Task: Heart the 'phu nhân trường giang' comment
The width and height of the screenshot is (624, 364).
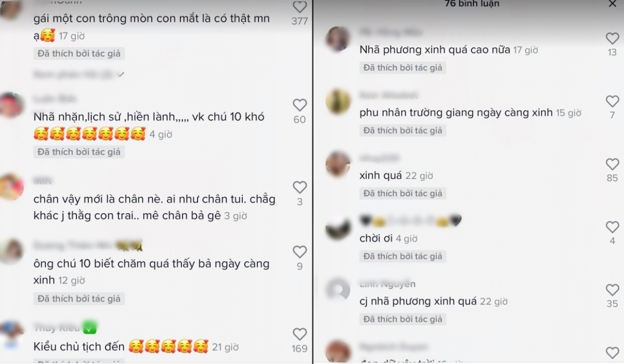Action: point(613,101)
